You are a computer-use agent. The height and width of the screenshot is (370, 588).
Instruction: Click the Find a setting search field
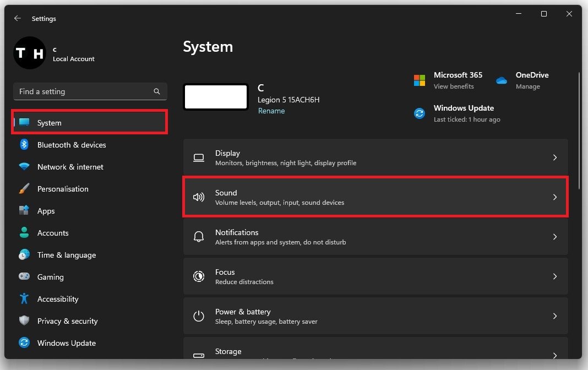click(83, 91)
